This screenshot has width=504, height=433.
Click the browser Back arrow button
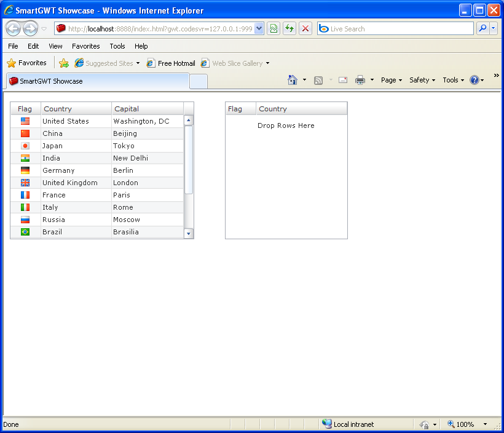(13, 29)
